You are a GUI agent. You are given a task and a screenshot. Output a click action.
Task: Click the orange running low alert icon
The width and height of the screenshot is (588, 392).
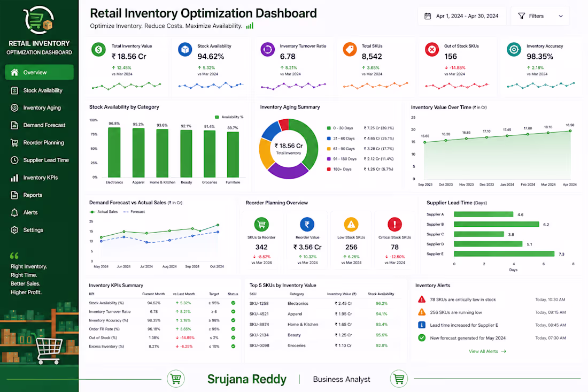422,312
